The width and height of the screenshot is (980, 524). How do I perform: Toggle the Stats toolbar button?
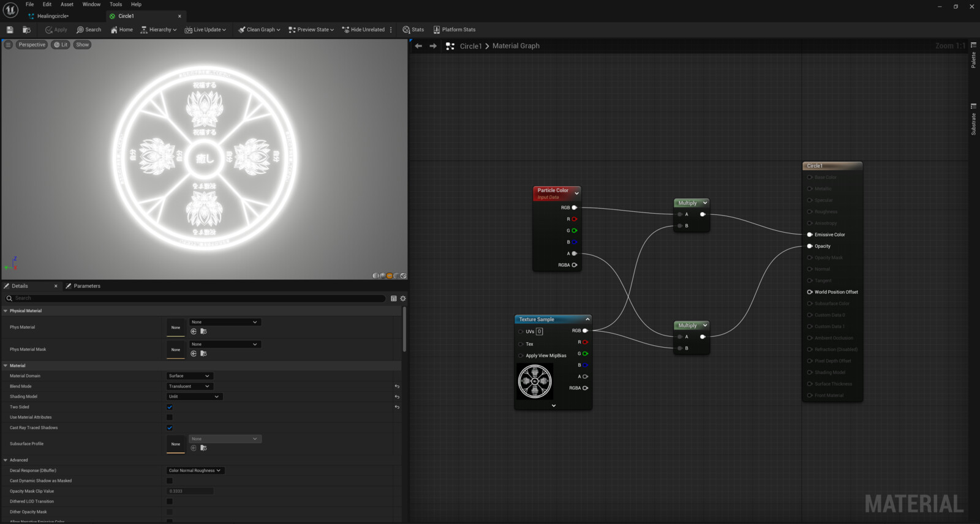(413, 29)
